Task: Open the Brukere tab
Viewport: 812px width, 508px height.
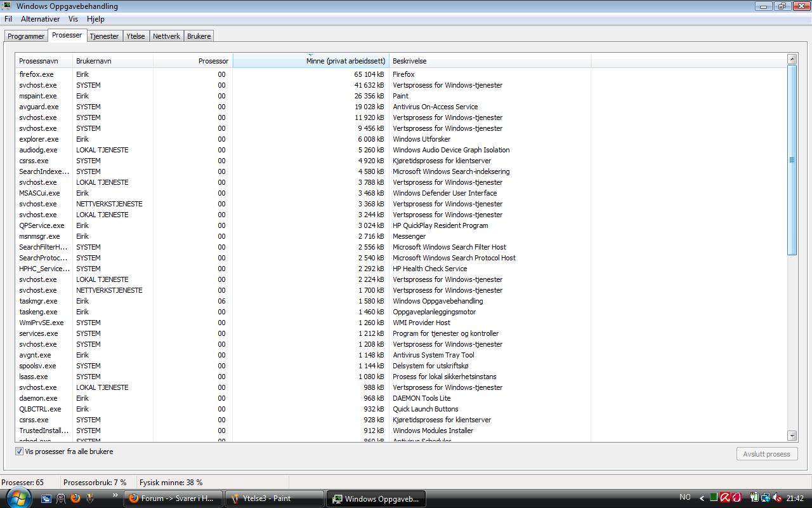Action: [199, 36]
